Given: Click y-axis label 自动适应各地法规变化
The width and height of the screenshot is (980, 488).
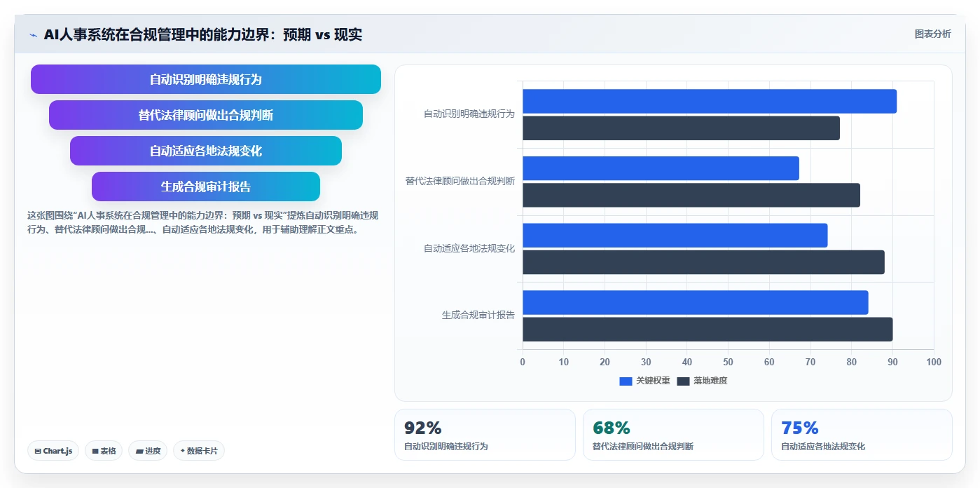Looking at the screenshot, I should pos(469,248).
